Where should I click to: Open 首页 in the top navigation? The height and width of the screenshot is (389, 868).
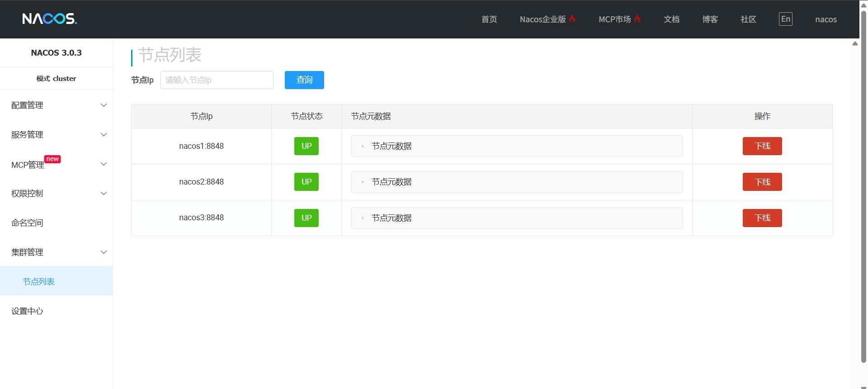[x=489, y=19]
